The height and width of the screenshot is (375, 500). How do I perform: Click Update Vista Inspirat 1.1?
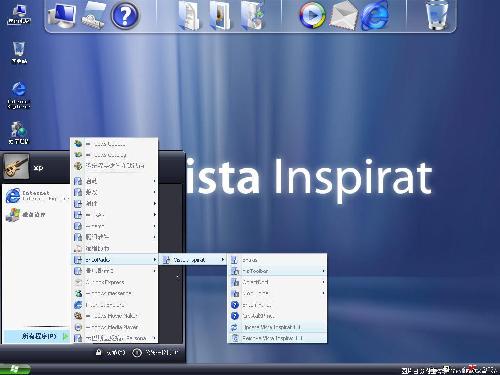pos(277,327)
